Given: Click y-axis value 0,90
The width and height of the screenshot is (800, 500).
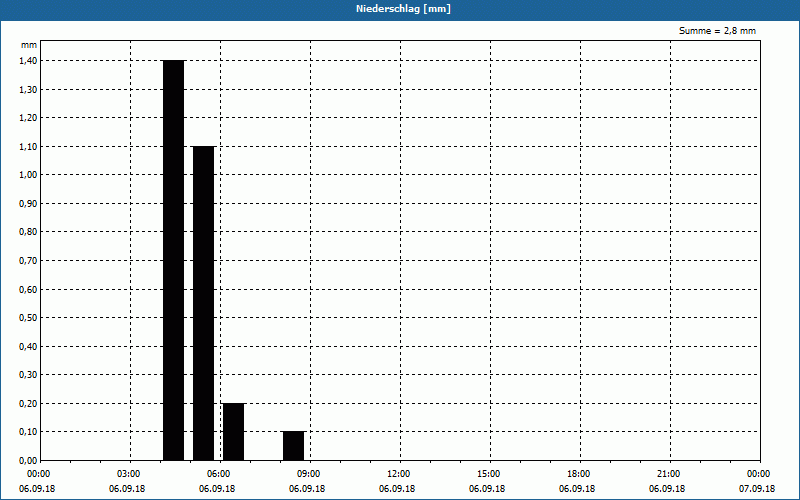Looking at the screenshot, I should tap(29, 204).
